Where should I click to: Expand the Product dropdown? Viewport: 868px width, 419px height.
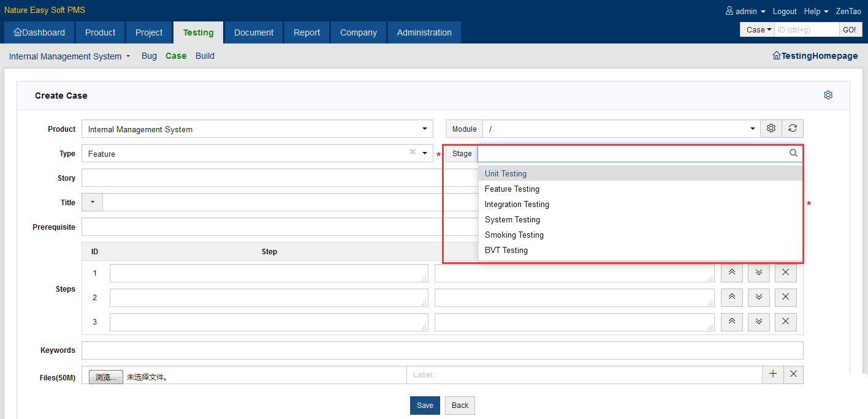click(424, 129)
